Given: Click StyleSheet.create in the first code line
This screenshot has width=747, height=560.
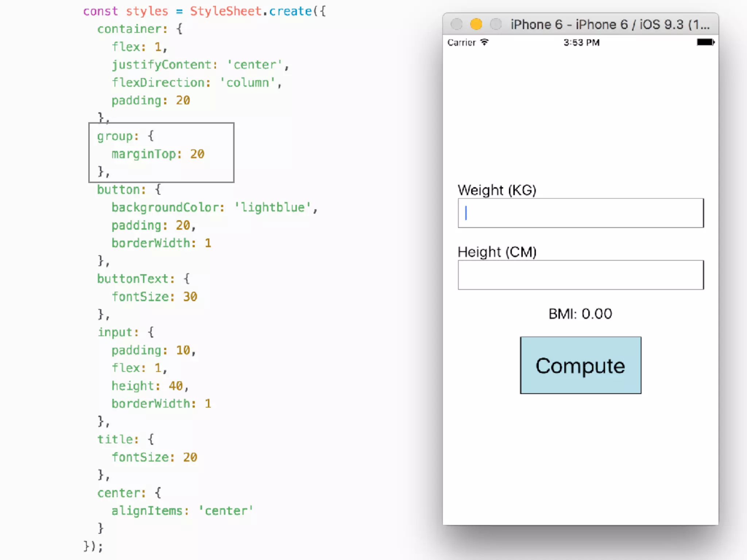Looking at the screenshot, I should 251,11.
